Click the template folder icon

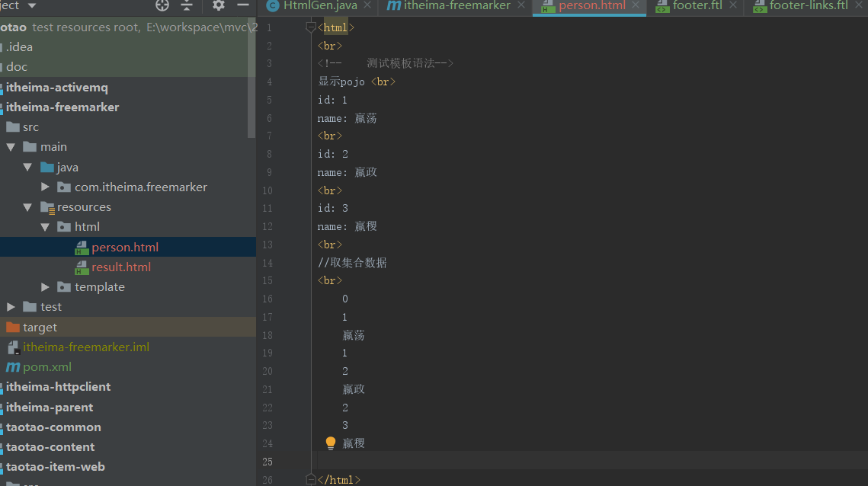click(x=64, y=286)
